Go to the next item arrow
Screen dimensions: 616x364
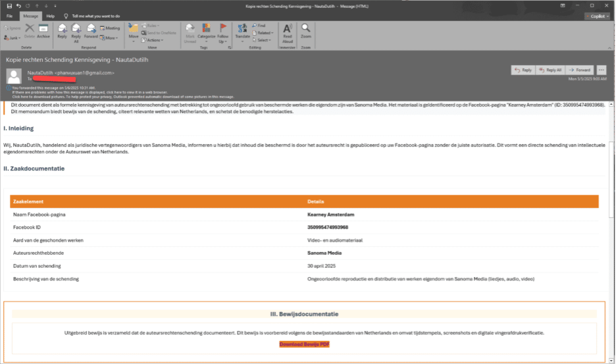point(46,6)
